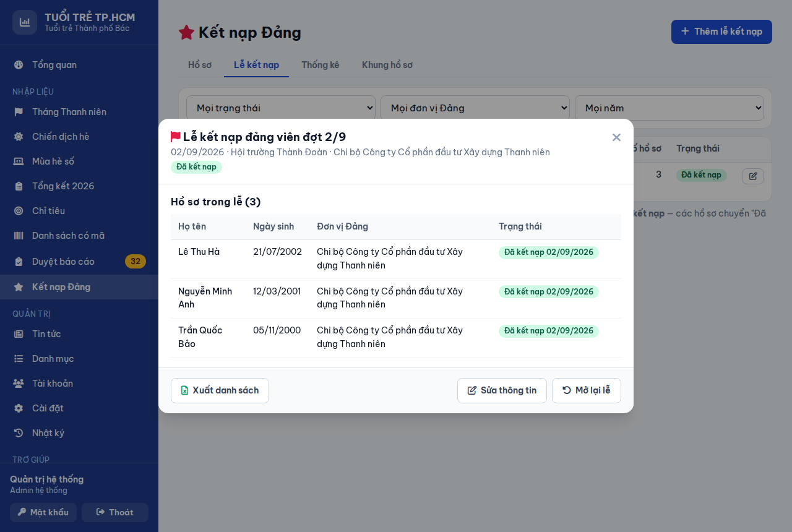Click the status badge in Nguyễn Minh Anh's row
This screenshot has height=532, width=792.
pyautogui.click(x=549, y=291)
